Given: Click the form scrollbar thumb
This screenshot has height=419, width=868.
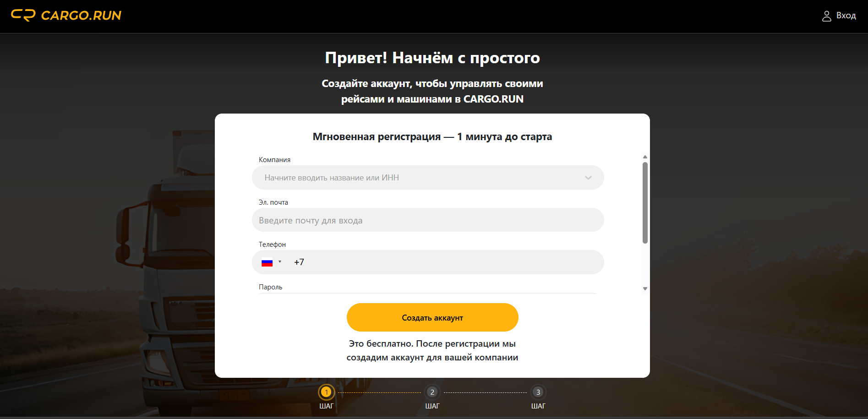Looking at the screenshot, I should click(x=645, y=203).
